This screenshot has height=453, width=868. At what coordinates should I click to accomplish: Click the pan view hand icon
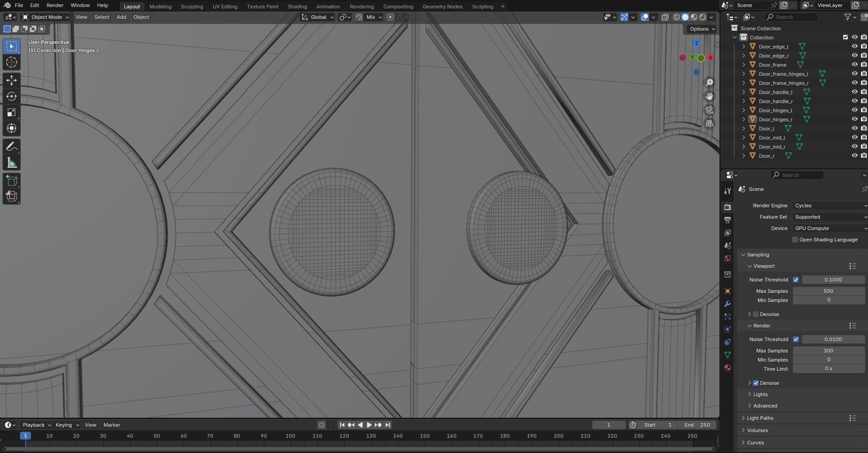pos(709,96)
